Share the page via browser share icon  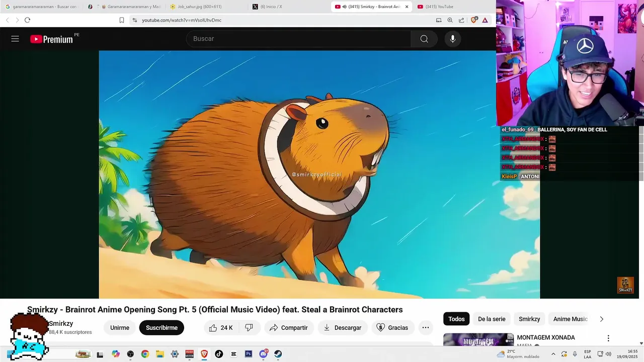click(461, 20)
